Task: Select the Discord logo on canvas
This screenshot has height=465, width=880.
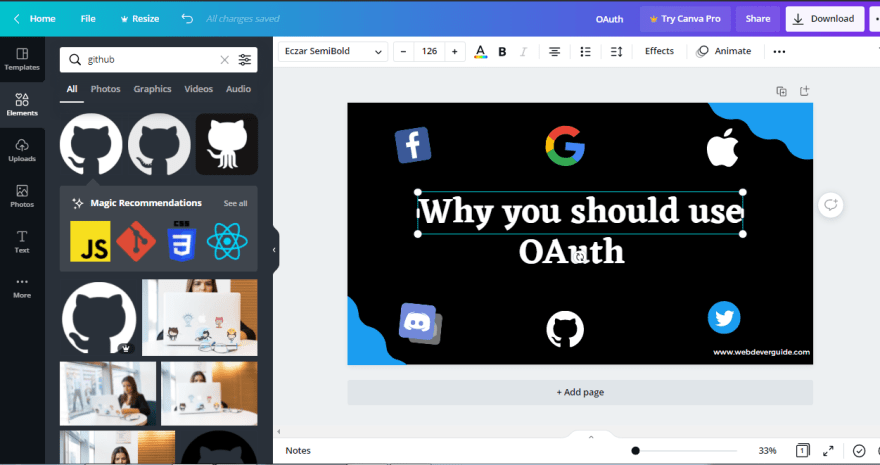Action: (x=420, y=324)
